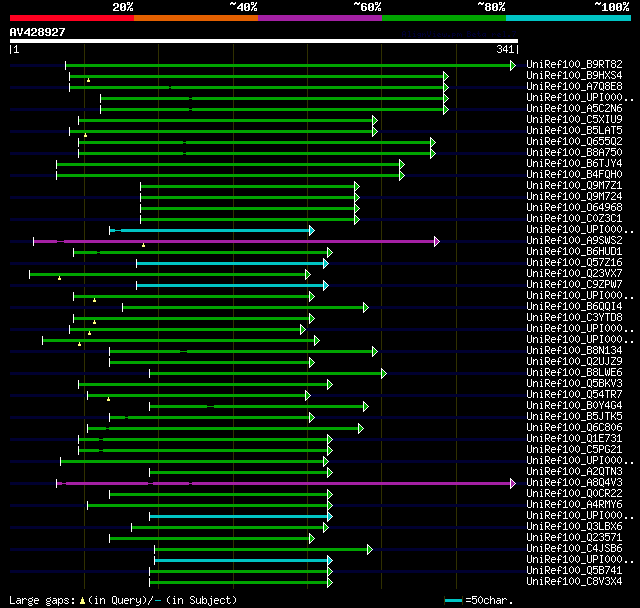Viewport: 640px width, 608px height.
Task: Click the arrowhead ending the C4JSB6 alignment
Action: click(x=370, y=550)
